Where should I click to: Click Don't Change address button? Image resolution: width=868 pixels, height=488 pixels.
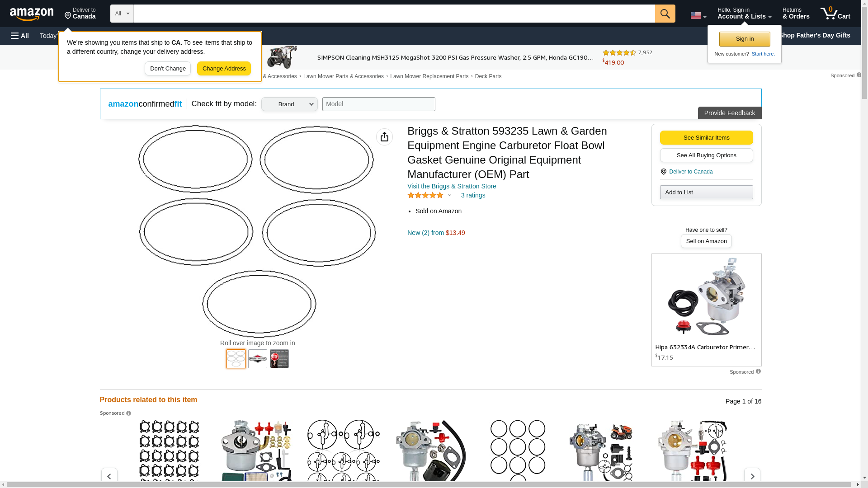168,69
